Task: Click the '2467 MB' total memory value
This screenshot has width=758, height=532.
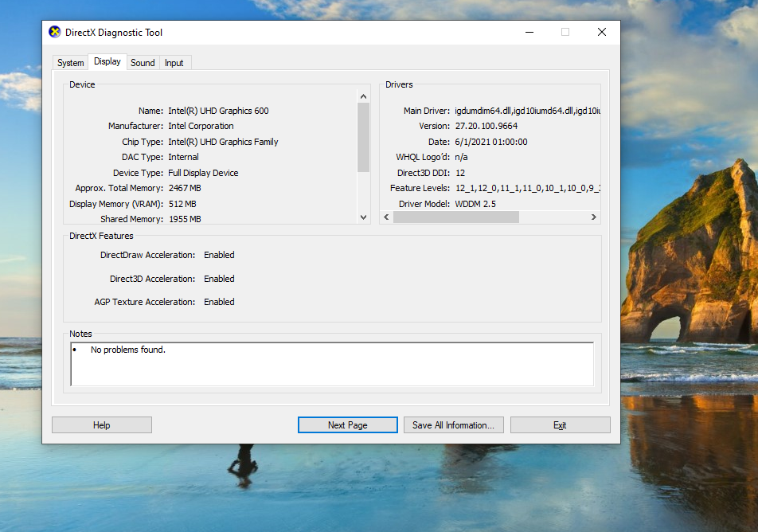Action: click(185, 188)
